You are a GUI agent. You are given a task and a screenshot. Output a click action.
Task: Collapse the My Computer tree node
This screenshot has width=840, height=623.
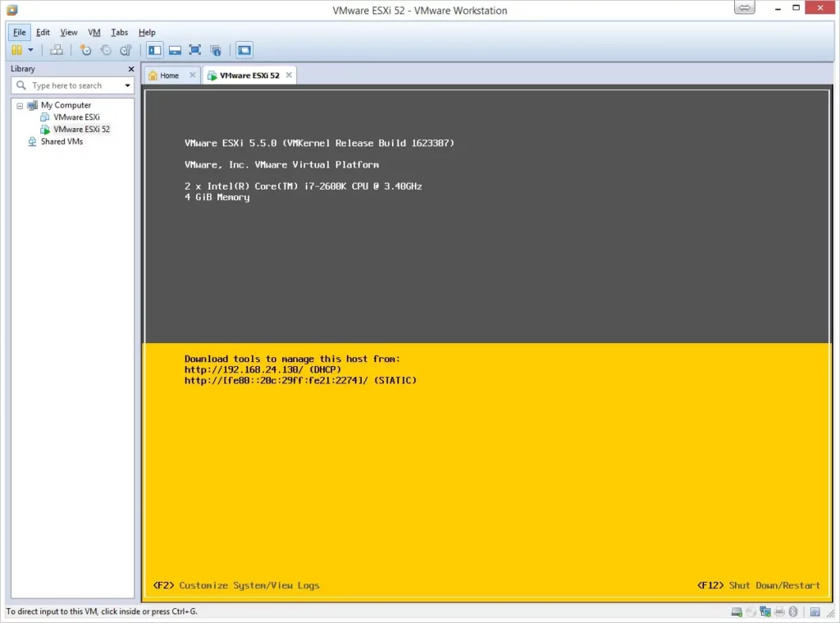pyautogui.click(x=20, y=106)
